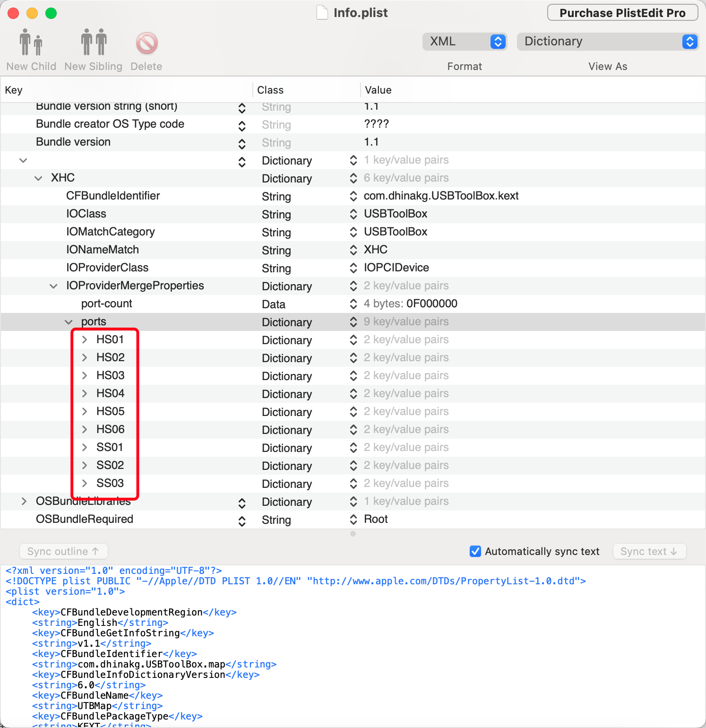Viewport: 706px width, 728px height.
Task: Click the Sync text button
Action: 649,551
